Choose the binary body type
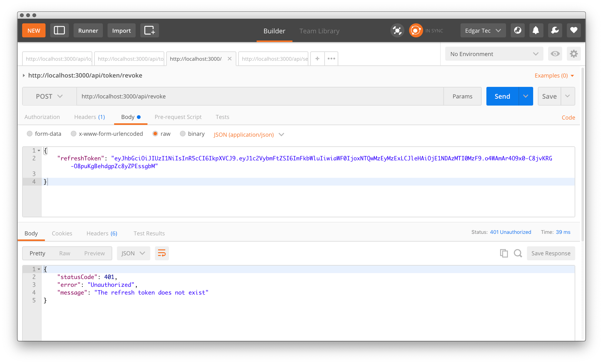 click(x=183, y=134)
